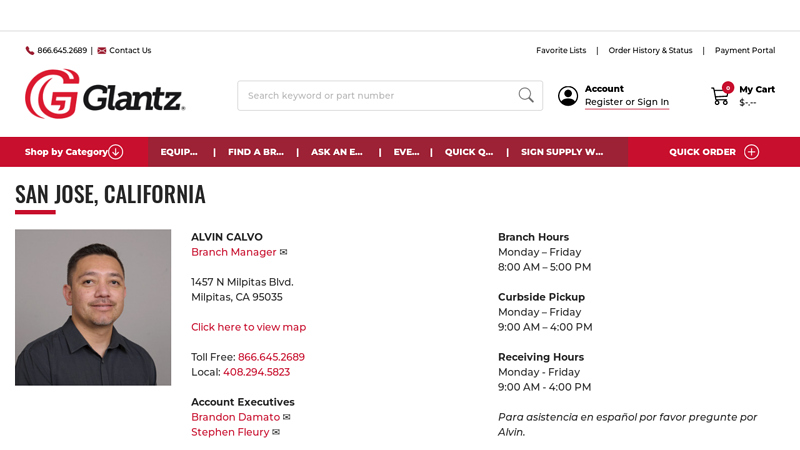Click the Contact Us link

click(x=130, y=51)
